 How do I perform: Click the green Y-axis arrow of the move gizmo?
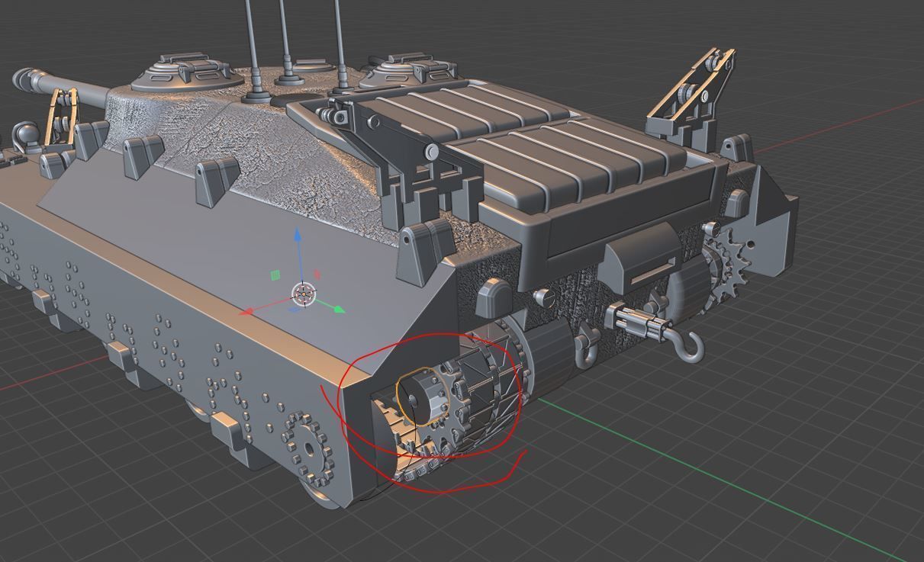(x=340, y=310)
